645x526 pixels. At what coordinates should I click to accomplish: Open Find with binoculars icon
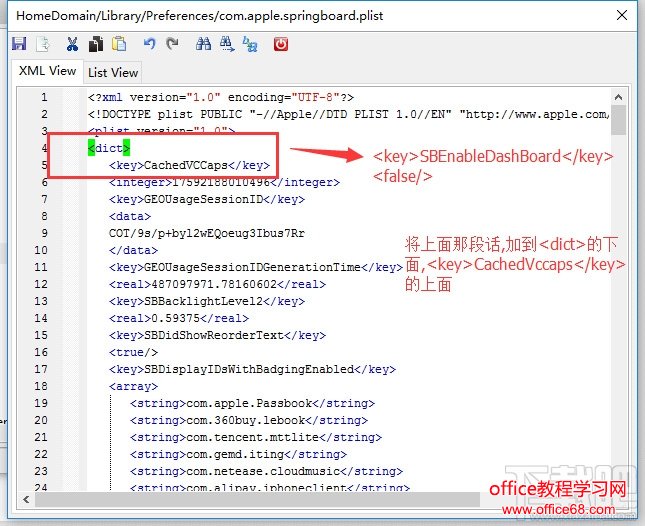(x=203, y=44)
